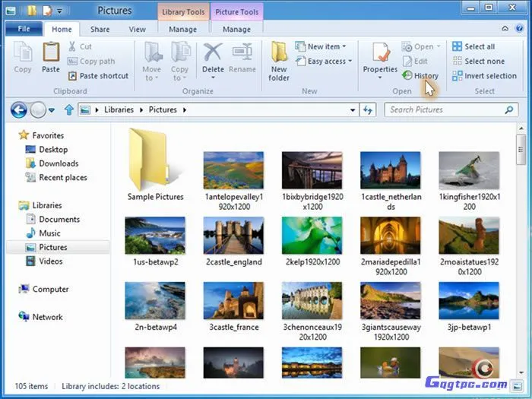
Task: Expand the Move to dropdown
Action: click(x=157, y=78)
